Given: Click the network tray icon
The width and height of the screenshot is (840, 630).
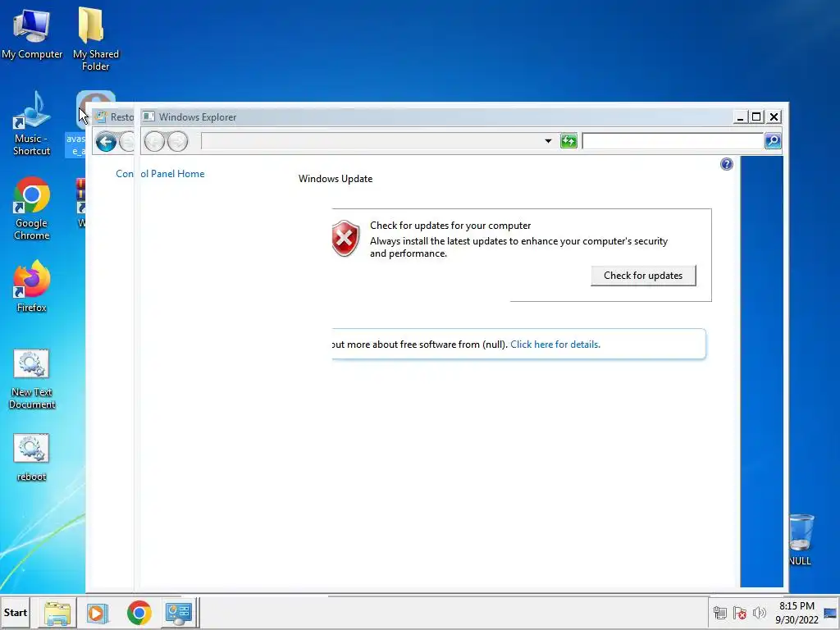Looking at the screenshot, I should click(x=720, y=613).
